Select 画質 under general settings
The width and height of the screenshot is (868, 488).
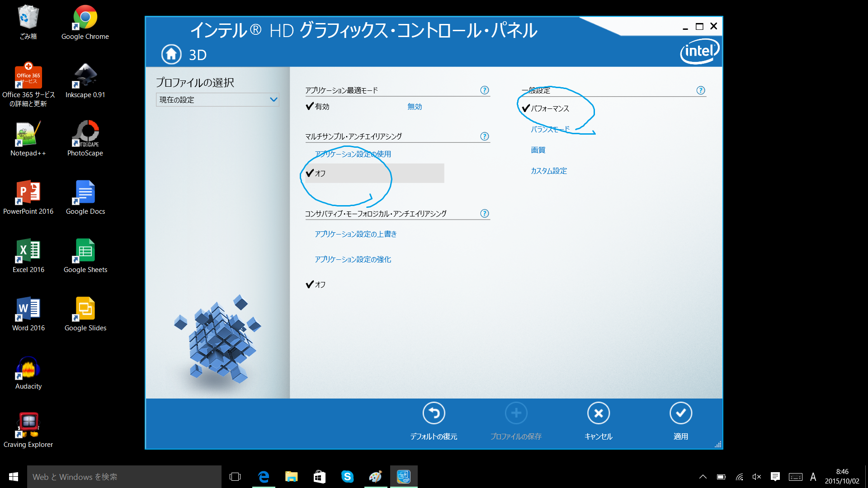tap(538, 150)
